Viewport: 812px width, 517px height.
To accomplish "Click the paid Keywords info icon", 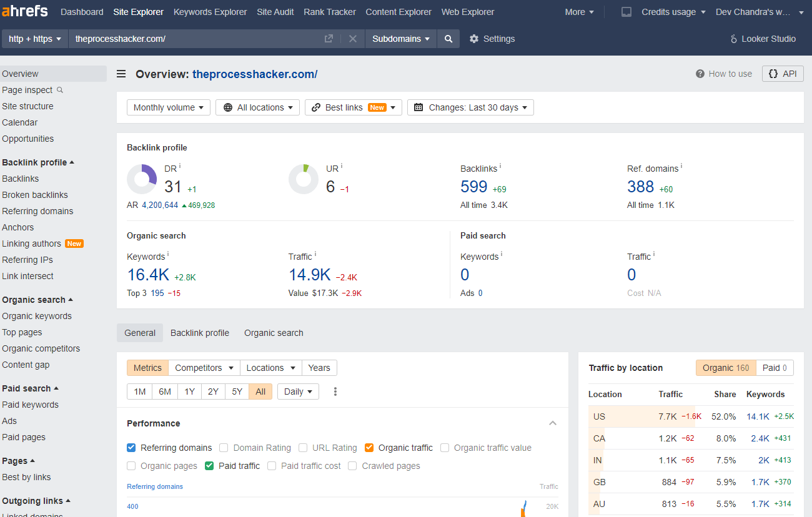I will tap(502, 255).
